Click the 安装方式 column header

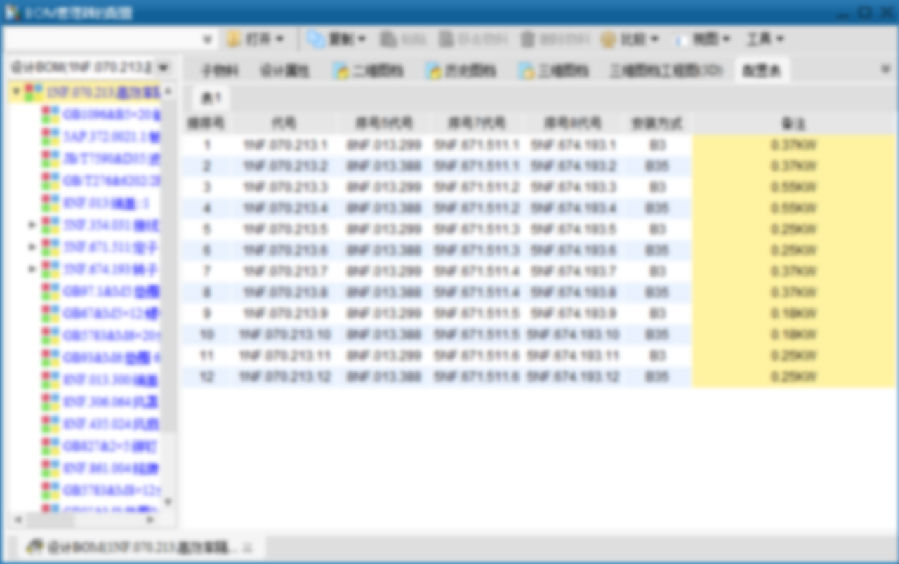[656, 123]
